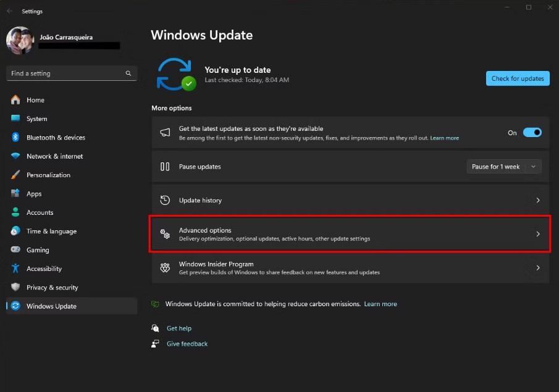Click Learn more link about latest updates
This screenshot has width=559, height=392.
(x=445, y=138)
